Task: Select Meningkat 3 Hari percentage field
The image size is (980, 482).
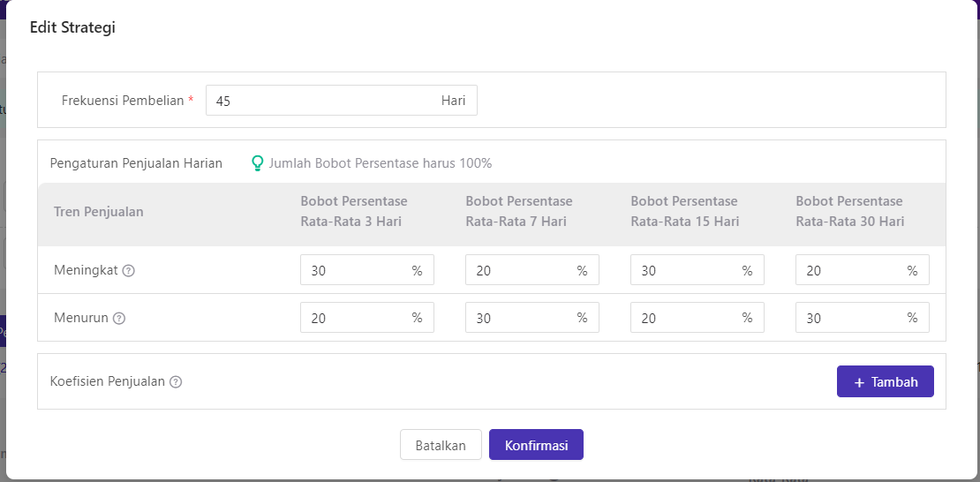Action: pos(353,271)
